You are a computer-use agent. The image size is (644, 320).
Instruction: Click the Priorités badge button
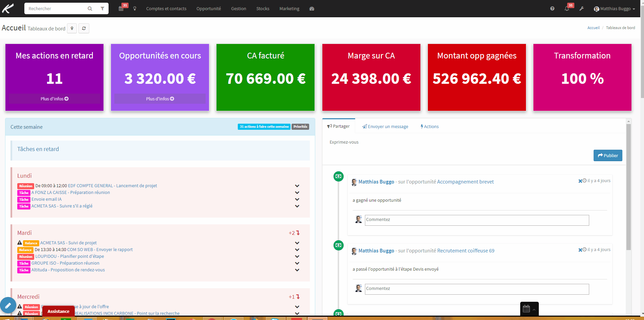[300, 127]
